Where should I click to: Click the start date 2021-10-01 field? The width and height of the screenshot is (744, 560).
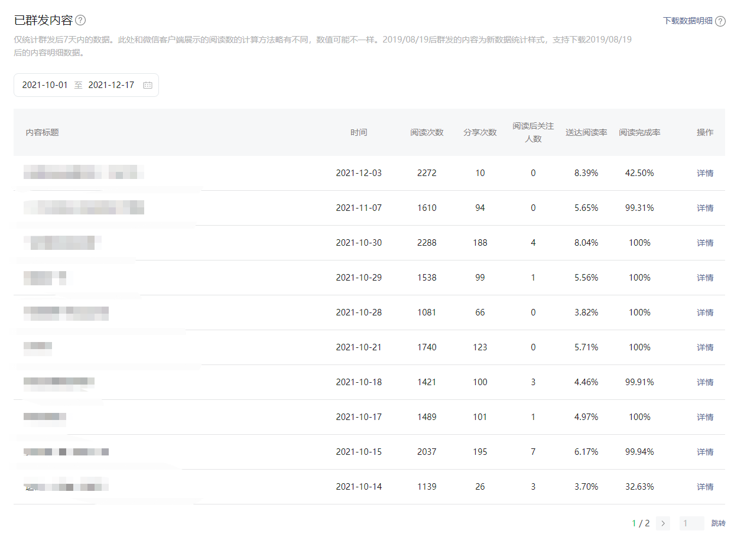(x=45, y=85)
